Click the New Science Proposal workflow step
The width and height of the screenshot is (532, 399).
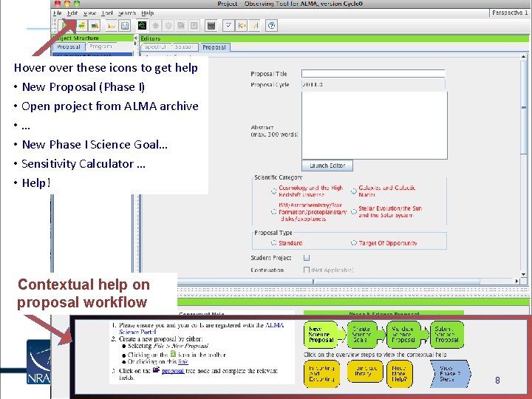[321, 335]
